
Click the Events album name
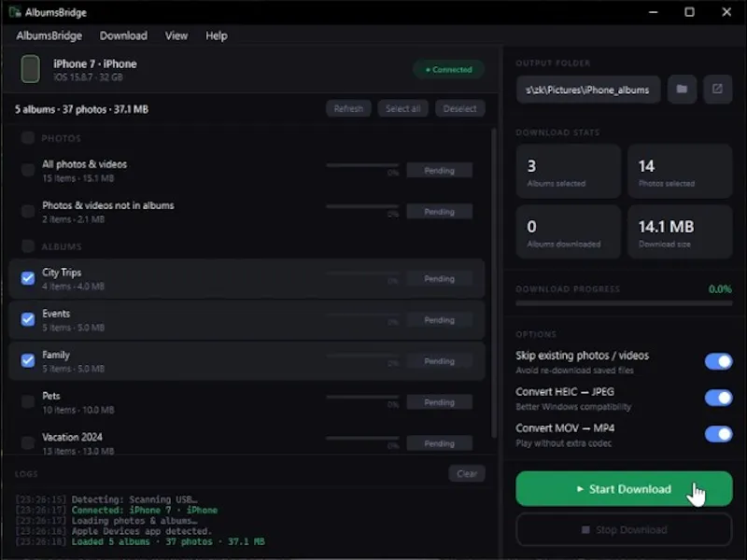click(56, 314)
